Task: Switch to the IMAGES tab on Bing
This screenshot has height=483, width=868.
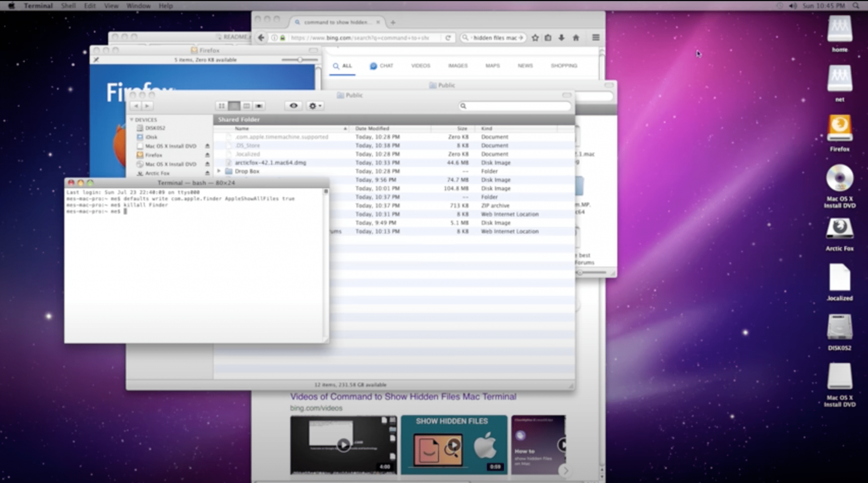Action: point(457,66)
